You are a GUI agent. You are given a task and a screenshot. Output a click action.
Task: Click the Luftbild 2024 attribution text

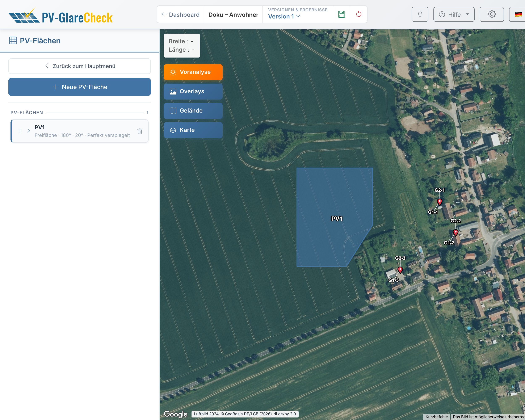point(245,414)
